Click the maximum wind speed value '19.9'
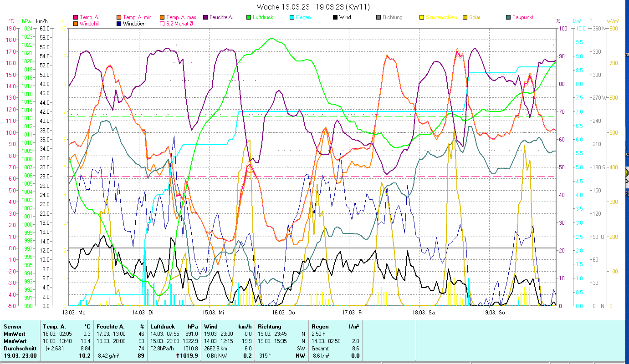The image size is (629, 364). (246, 341)
